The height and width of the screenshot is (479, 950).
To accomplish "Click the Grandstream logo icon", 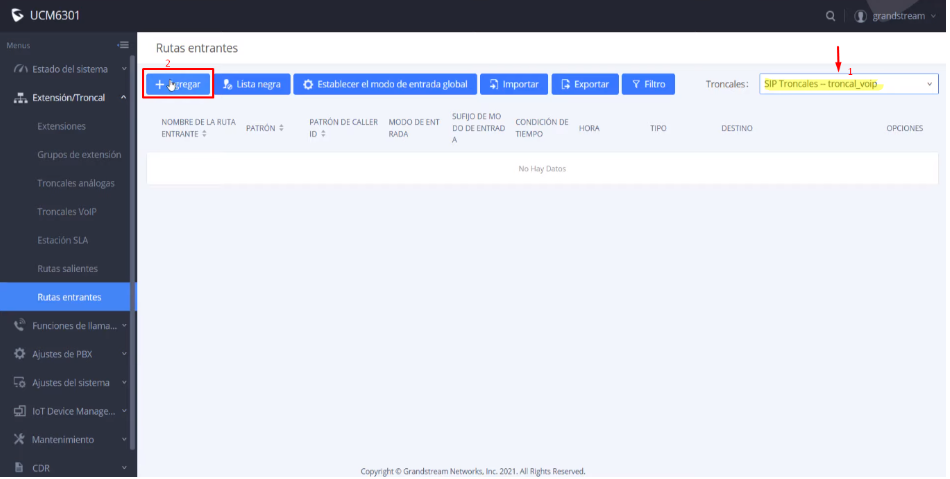I will (17, 15).
